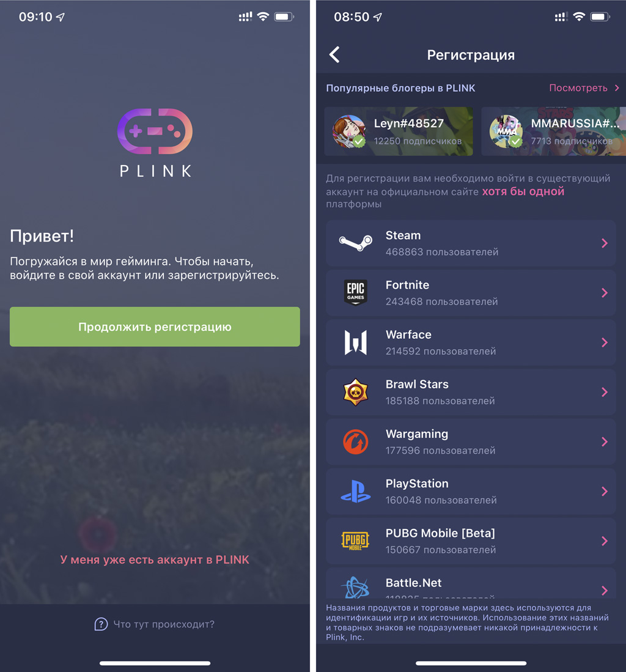The image size is (626, 672).
Task: Open Steam row via its chevron
Action: (x=605, y=243)
